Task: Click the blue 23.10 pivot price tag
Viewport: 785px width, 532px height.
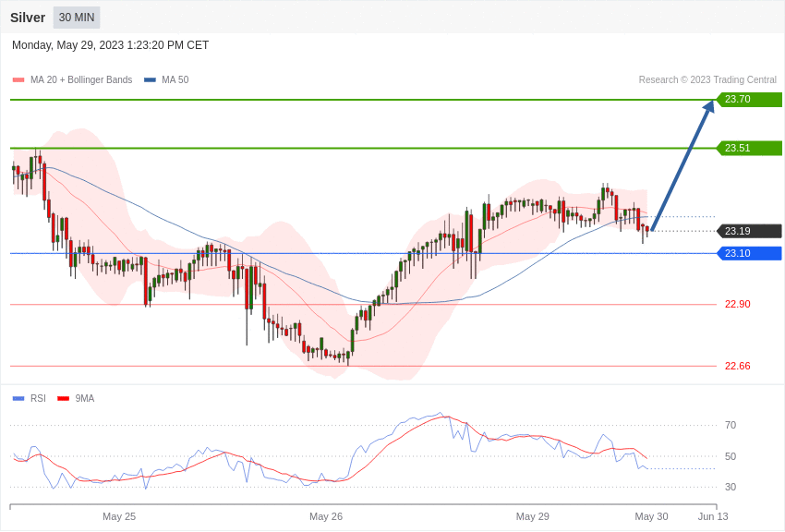Action: click(x=750, y=253)
